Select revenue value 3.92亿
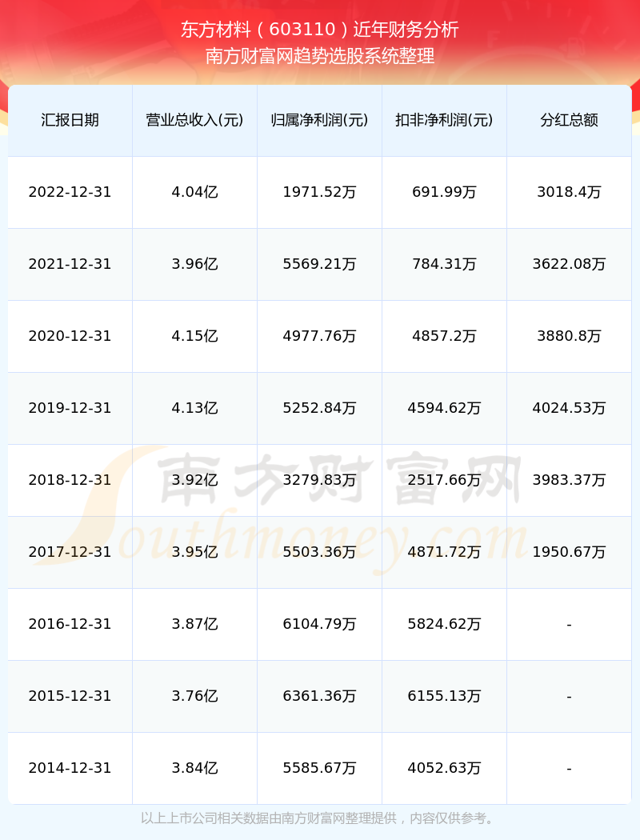 [x=195, y=479]
